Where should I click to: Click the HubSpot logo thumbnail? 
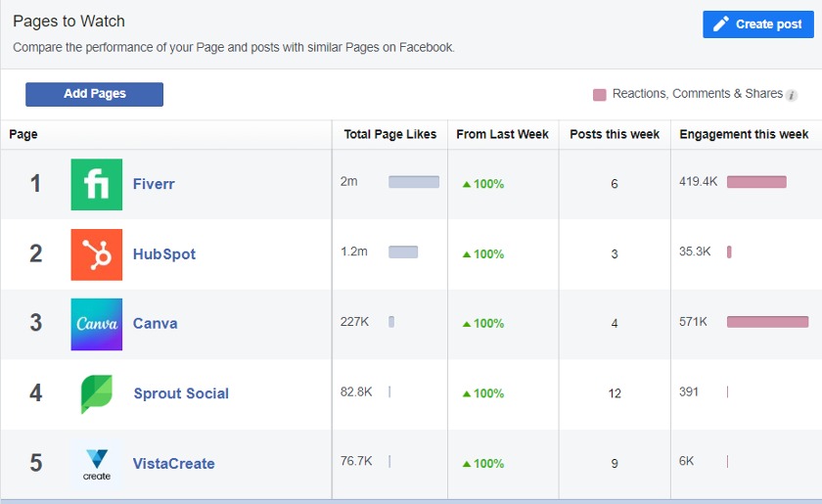click(x=97, y=254)
